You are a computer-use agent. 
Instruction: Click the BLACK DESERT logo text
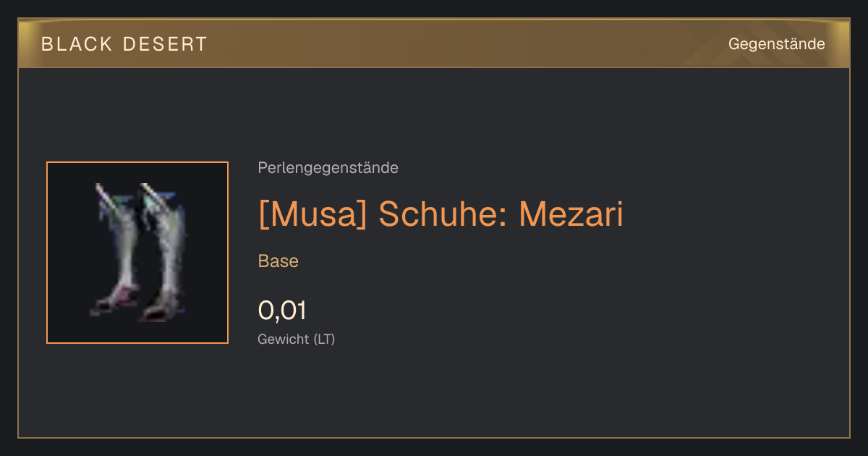(x=124, y=44)
